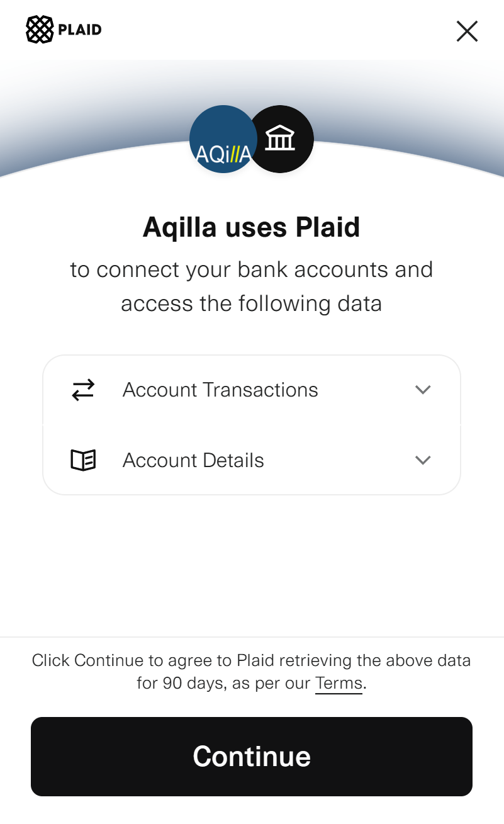
Task: Click the black bank building icon
Action: [281, 138]
